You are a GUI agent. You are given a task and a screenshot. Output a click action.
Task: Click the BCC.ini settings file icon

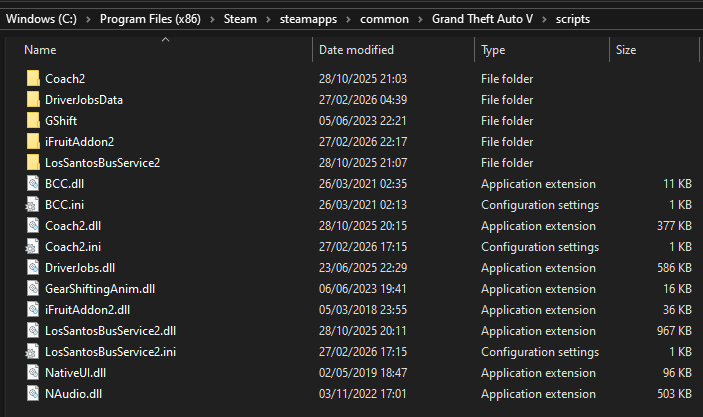click(32, 205)
